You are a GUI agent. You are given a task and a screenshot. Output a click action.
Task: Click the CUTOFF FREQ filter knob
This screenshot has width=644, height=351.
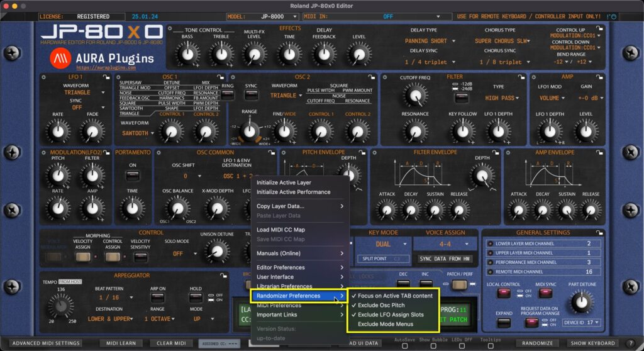coord(415,95)
